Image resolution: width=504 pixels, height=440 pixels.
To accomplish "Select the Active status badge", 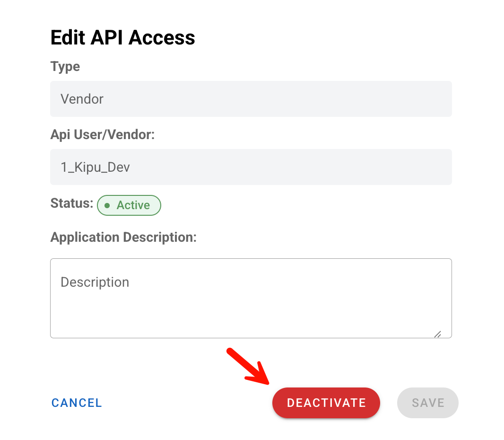I will tap(129, 205).
